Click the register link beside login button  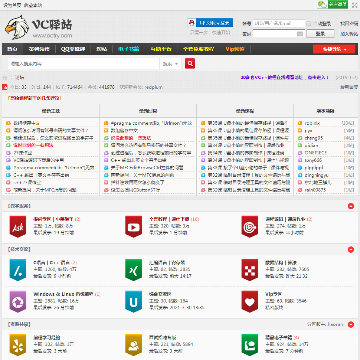349,34
